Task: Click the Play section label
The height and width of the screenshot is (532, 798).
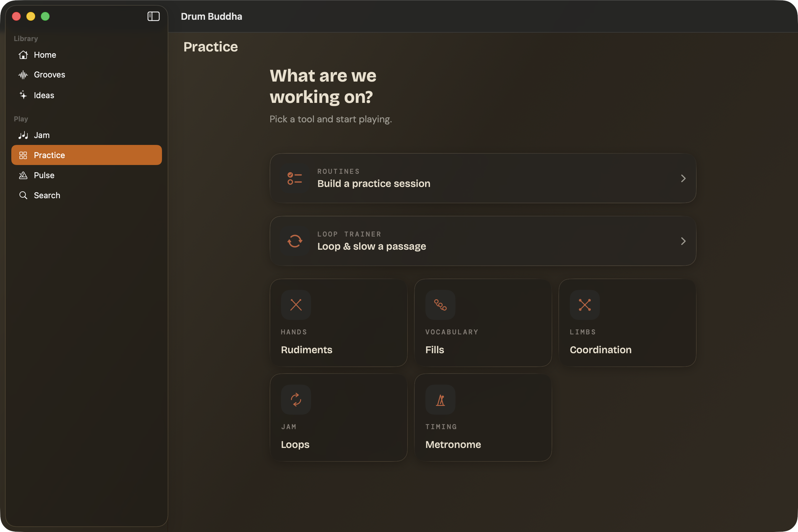Action: 21,119
